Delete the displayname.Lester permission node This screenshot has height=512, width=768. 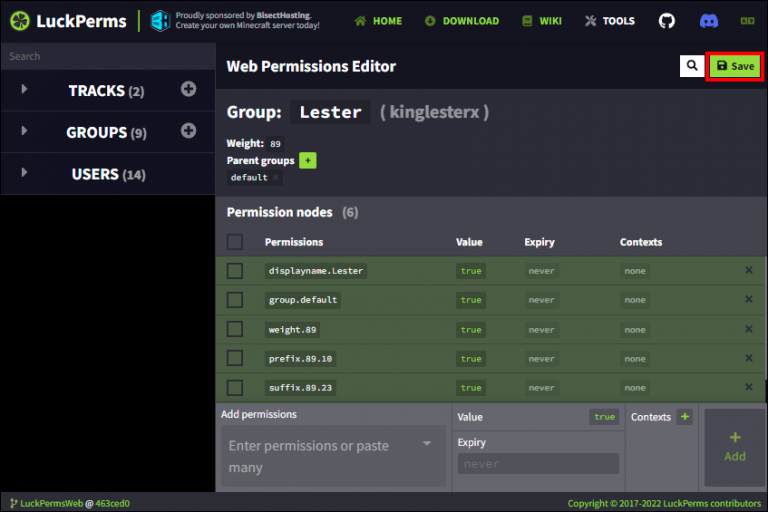click(748, 271)
